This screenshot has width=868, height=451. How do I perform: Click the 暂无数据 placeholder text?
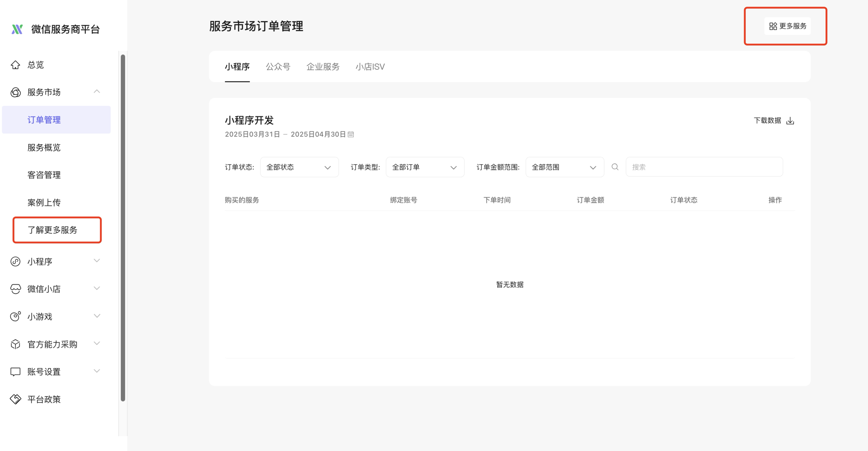coord(510,285)
